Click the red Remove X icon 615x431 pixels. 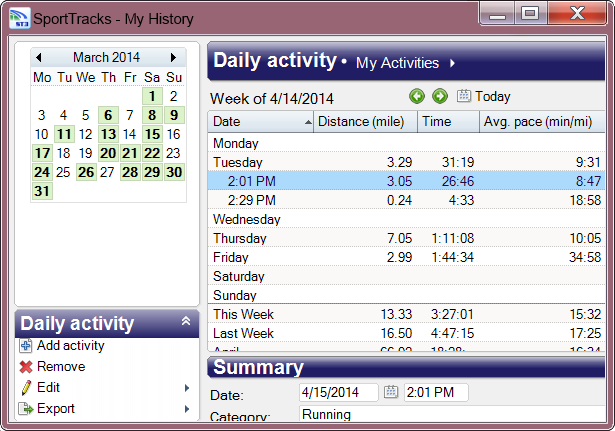[25, 367]
